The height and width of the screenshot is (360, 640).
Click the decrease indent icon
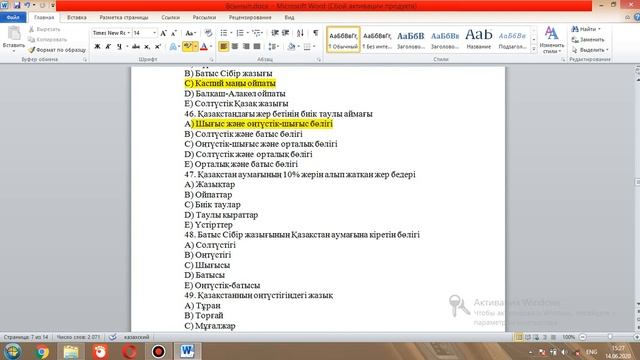pos(275,33)
